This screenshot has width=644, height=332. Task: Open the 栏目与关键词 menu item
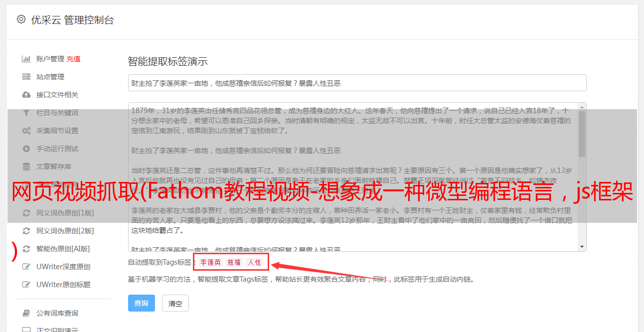coord(57,113)
